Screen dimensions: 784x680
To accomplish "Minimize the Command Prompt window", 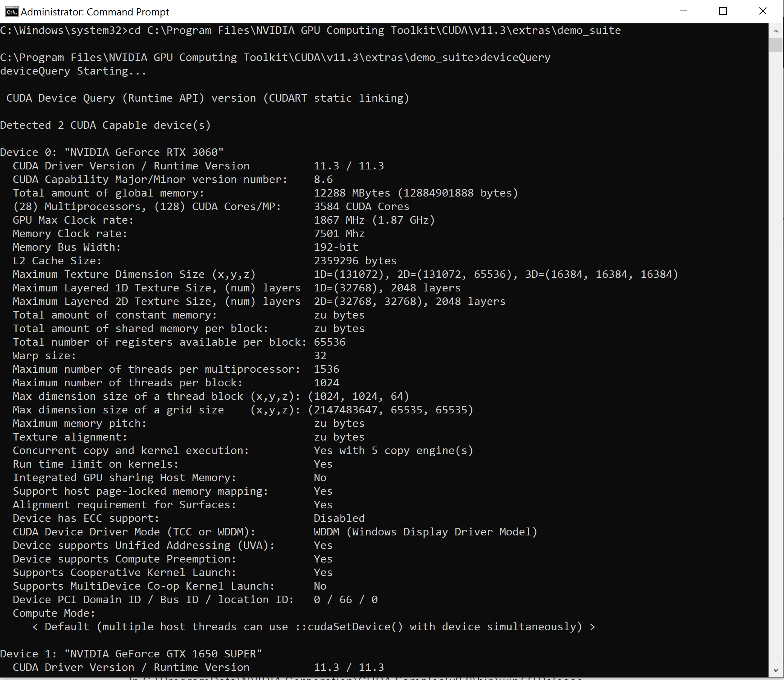I will [683, 11].
